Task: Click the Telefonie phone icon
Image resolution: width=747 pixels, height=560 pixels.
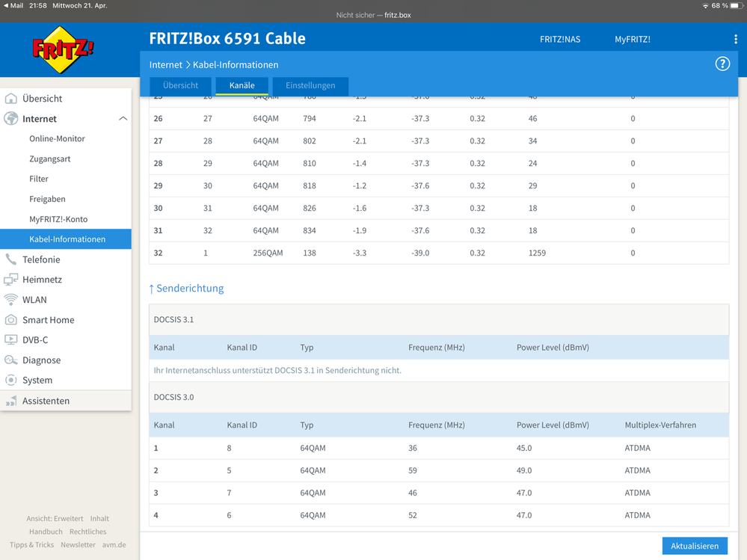Action: [11, 259]
